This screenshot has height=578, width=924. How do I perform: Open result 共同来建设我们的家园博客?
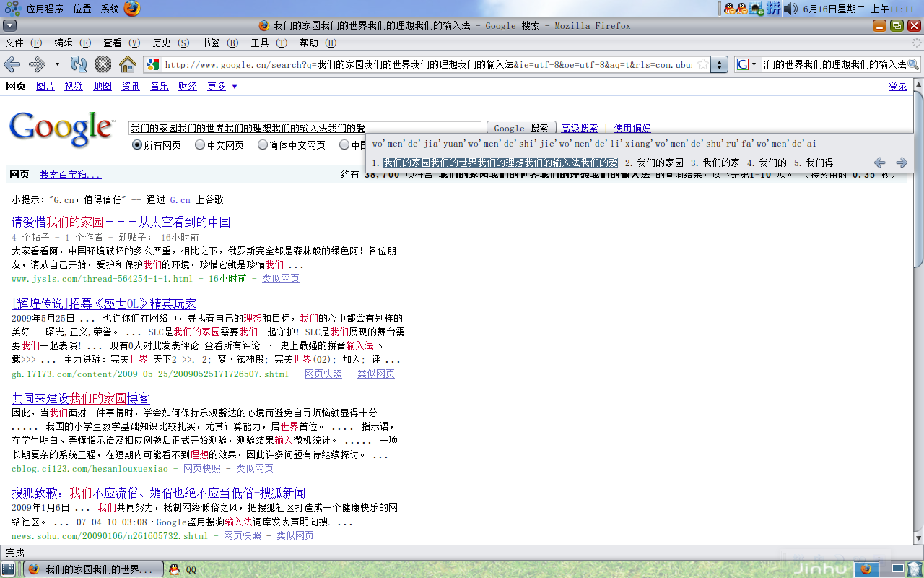[x=81, y=398]
